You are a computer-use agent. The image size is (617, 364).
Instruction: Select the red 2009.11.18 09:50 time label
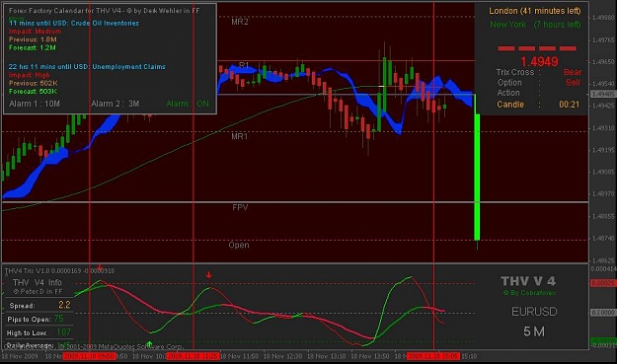coord(90,356)
